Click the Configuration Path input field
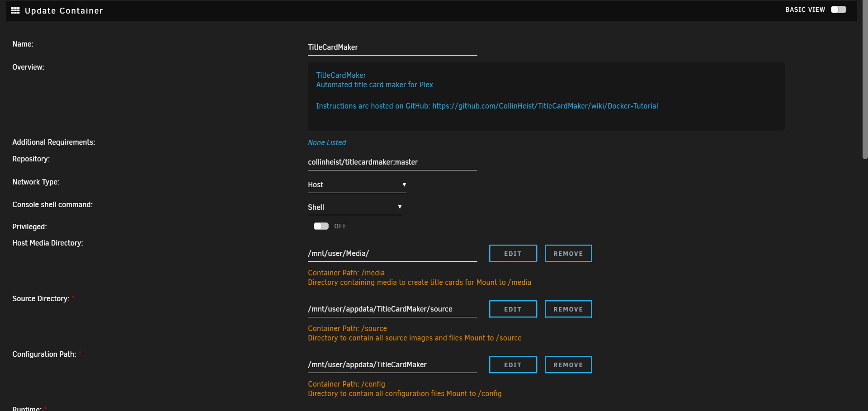Image resolution: width=868 pixels, height=411 pixels. (x=392, y=364)
